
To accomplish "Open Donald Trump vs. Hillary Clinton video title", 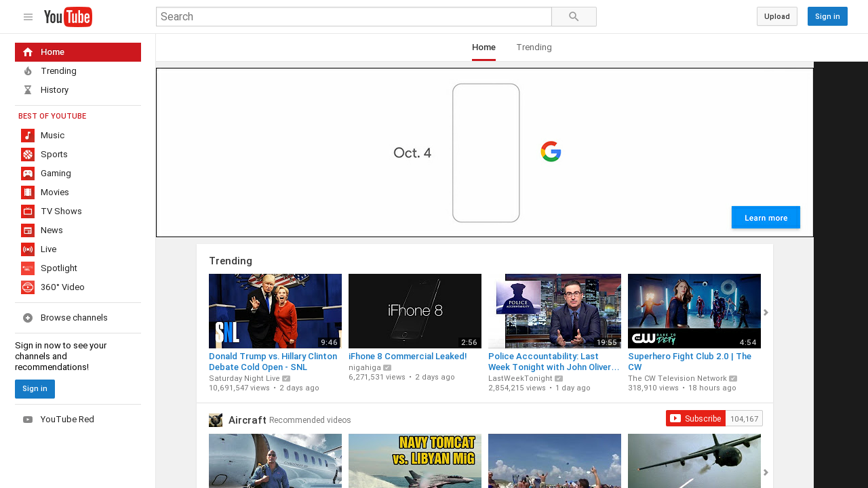I will coord(274,362).
